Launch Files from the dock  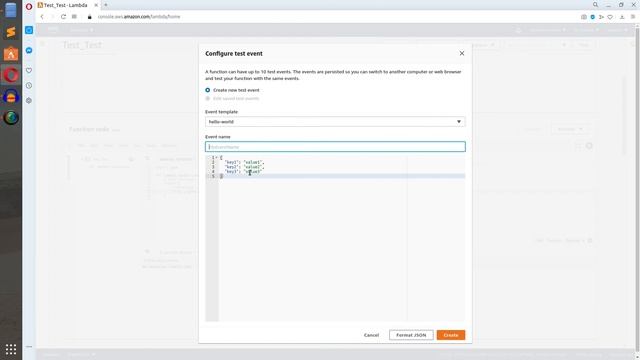[x=11, y=10]
